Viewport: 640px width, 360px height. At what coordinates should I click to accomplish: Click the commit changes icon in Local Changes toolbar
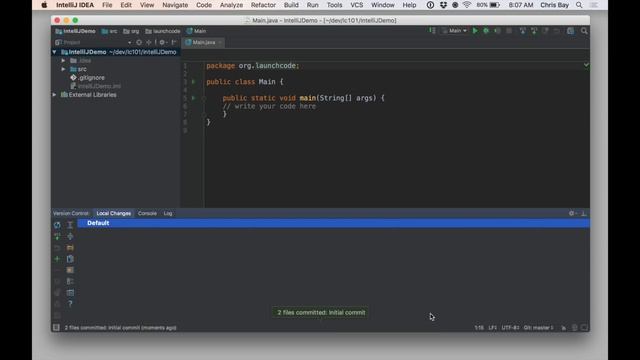57,236
